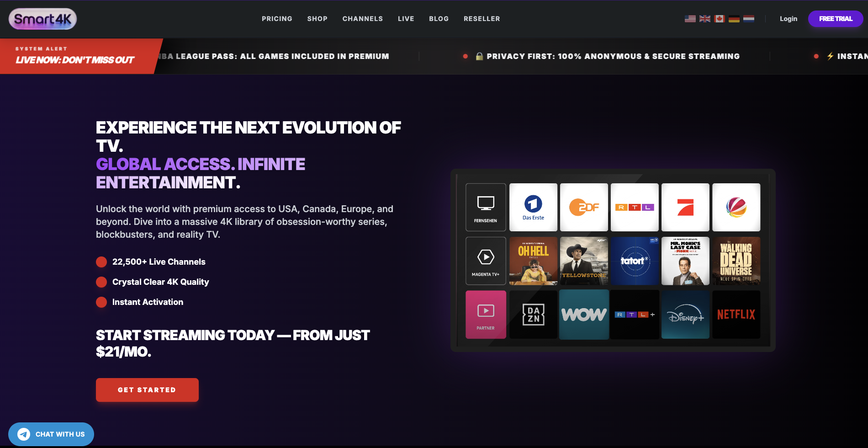Viewport: 868px width, 448px height.
Task: Open the Tatort show tile
Action: coord(635,261)
